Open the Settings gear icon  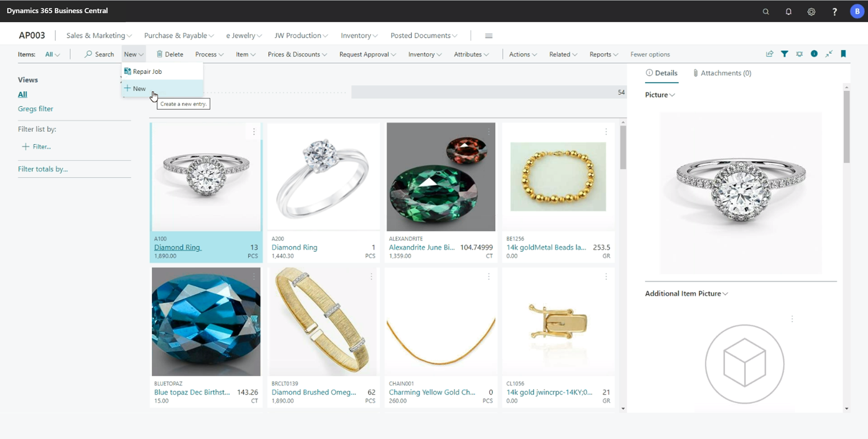[811, 11]
